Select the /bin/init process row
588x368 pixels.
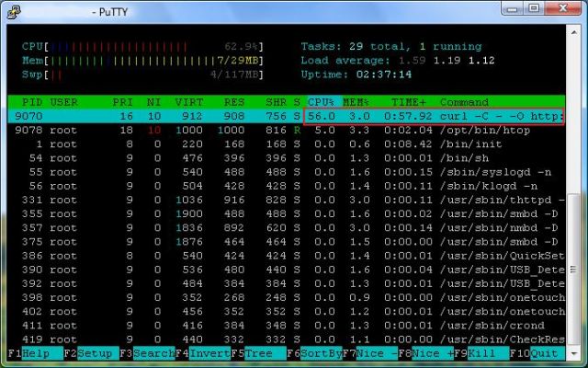(x=286, y=144)
